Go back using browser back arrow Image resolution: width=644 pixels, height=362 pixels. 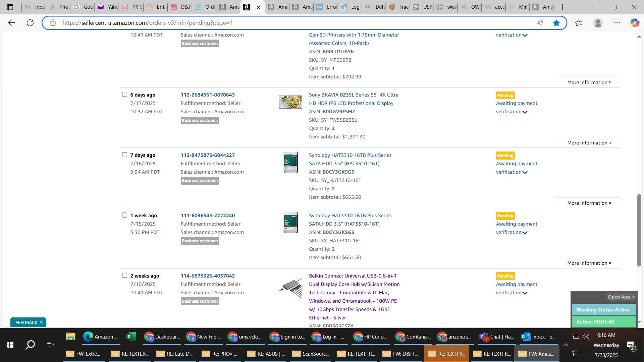[12, 23]
